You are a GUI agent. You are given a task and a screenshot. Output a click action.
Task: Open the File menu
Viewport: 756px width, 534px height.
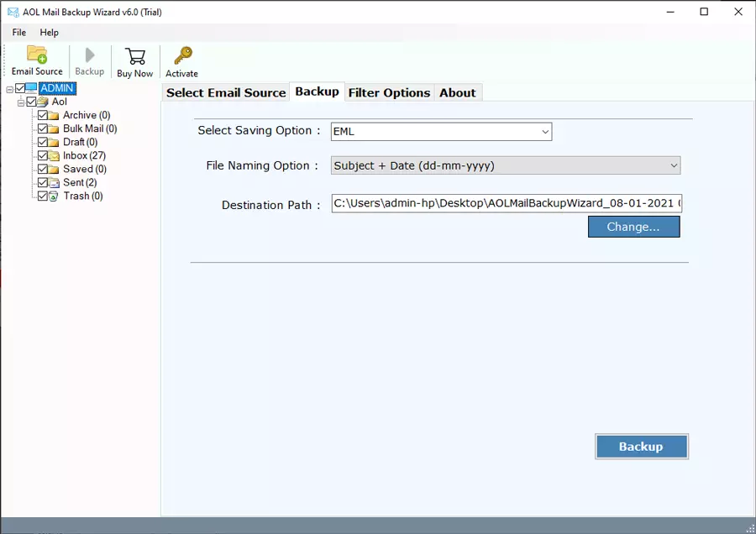19,32
